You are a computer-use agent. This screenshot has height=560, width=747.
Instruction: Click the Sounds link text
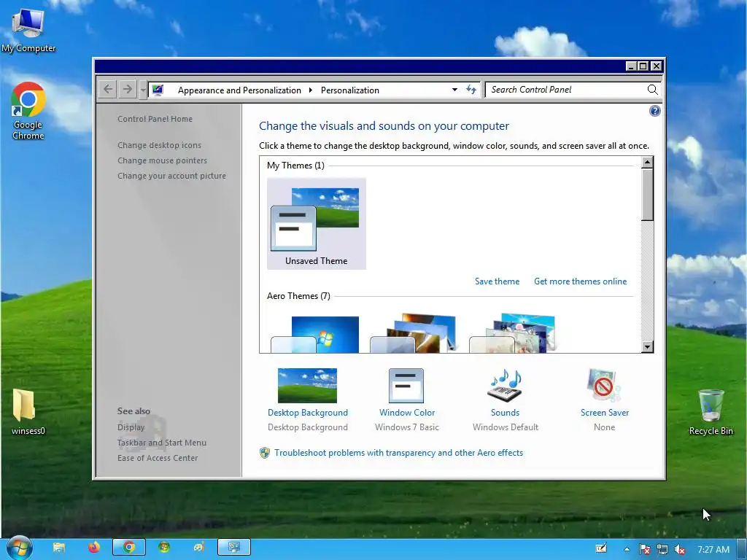(x=505, y=413)
